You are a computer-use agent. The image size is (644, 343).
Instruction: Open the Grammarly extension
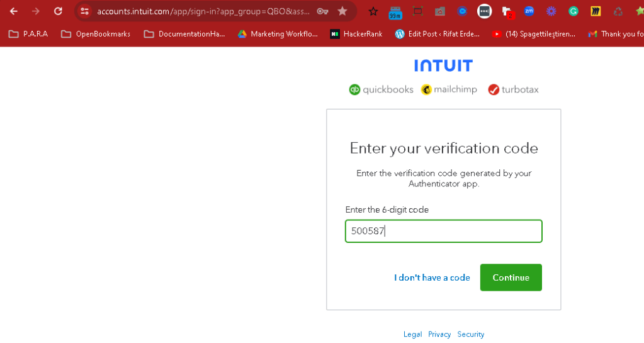tap(573, 11)
